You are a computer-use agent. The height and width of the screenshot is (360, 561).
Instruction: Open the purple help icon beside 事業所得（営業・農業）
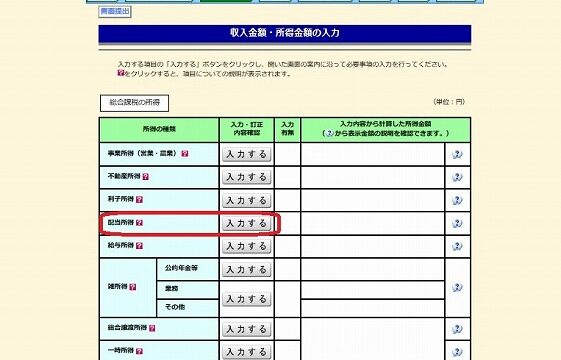[185, 154]
